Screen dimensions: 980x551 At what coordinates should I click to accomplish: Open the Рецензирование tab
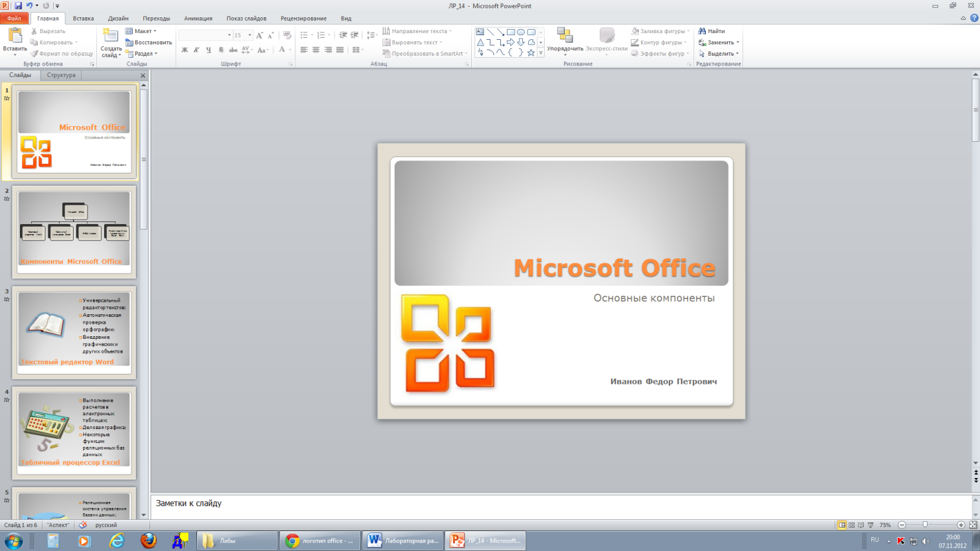click(x=303, y=19)
